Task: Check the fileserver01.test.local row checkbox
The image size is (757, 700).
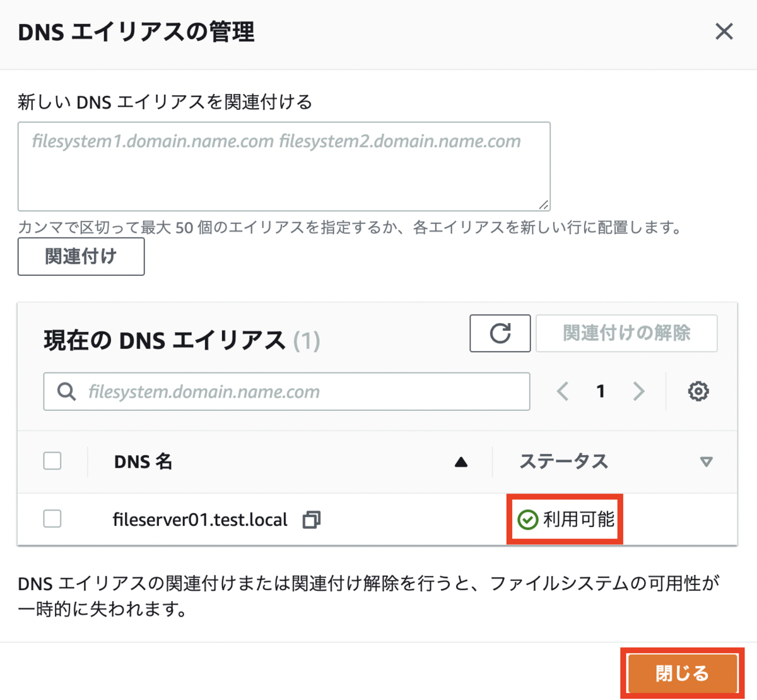Action: [x=52, y=519]
